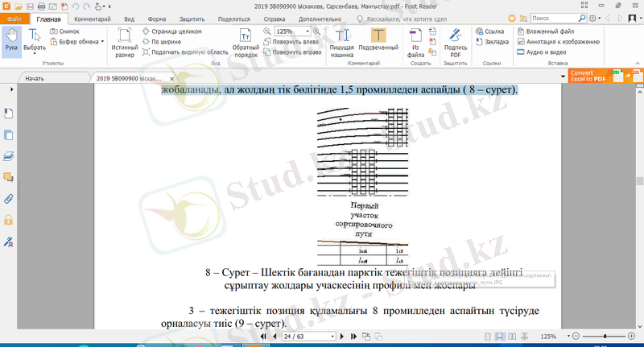Zoom in with ribbon magnifier plus
Viewport: 644px width, 347px height.
click(x=316, y=31)
